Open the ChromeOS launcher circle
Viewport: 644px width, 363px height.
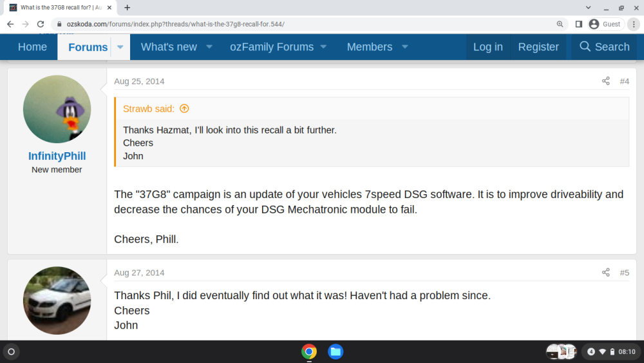click(x=11, y=351)
